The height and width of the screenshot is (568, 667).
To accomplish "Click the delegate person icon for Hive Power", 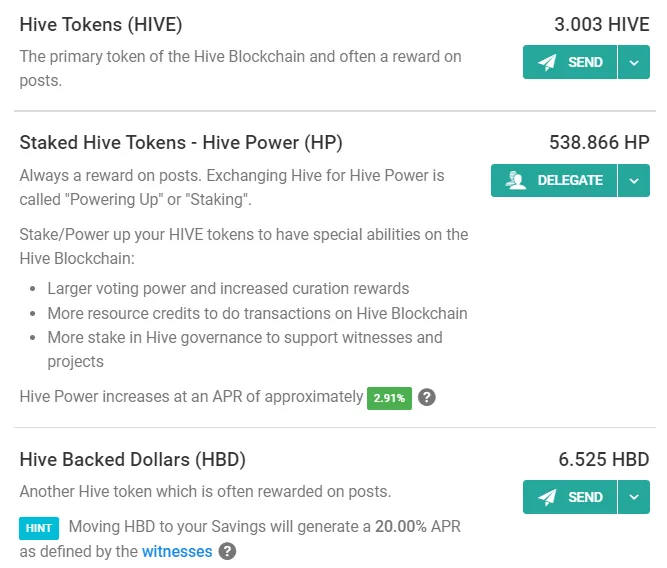I will [x=516, y=180].
